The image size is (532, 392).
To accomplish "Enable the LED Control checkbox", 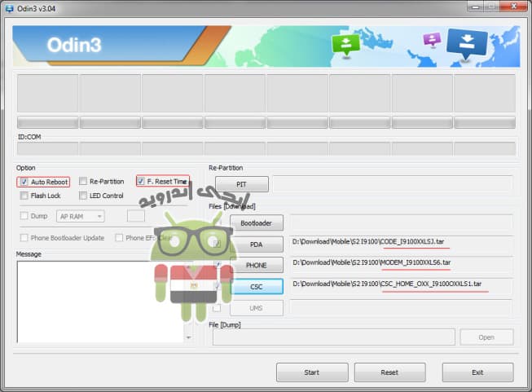I will [x=83, y=196].
